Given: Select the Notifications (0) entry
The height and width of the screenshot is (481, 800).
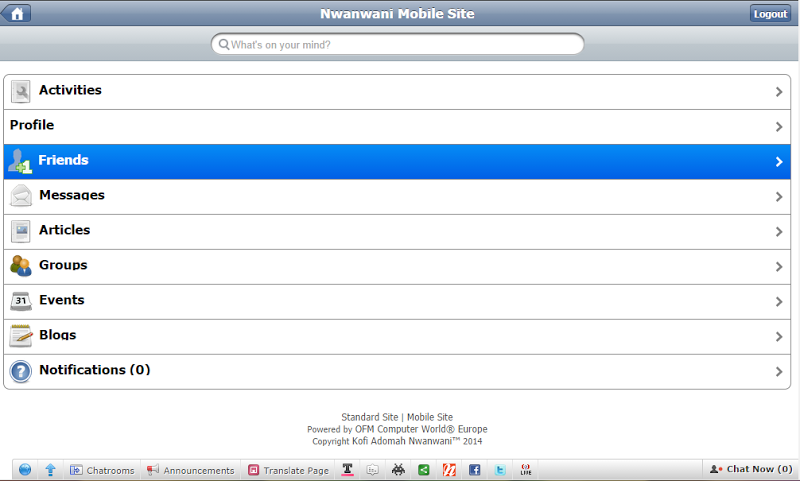Looking at the screenshot, I should point(397,372).
